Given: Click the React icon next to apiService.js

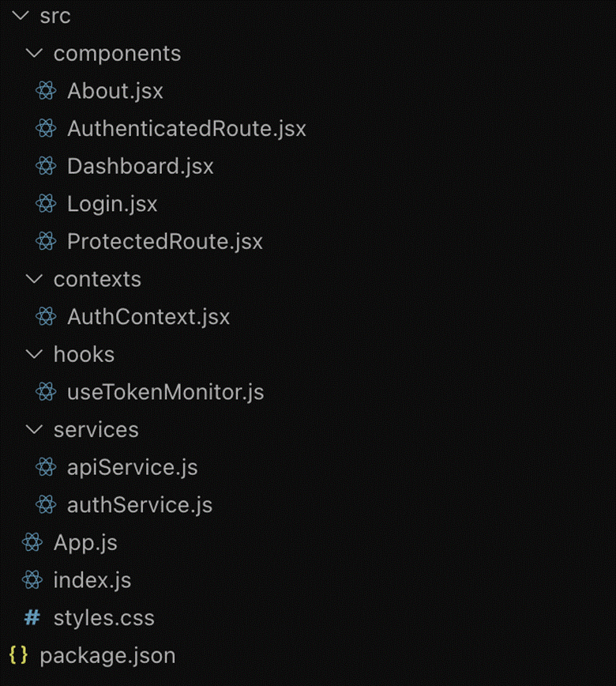Looking at the screenshot, I should [x=46, y=466].
